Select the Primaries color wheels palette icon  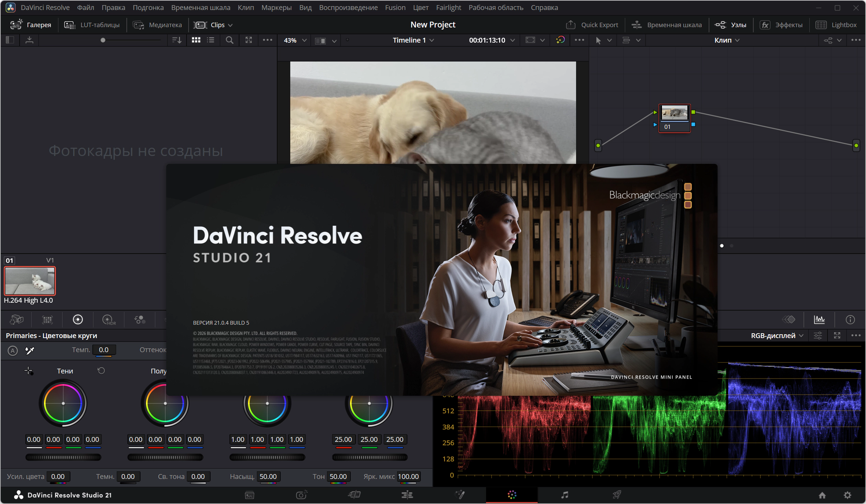point(78,320)
